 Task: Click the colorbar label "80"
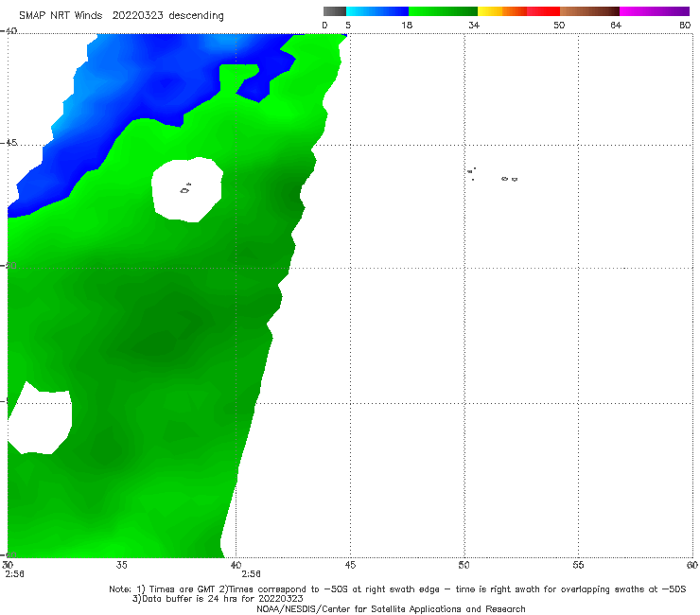point(685,26)
